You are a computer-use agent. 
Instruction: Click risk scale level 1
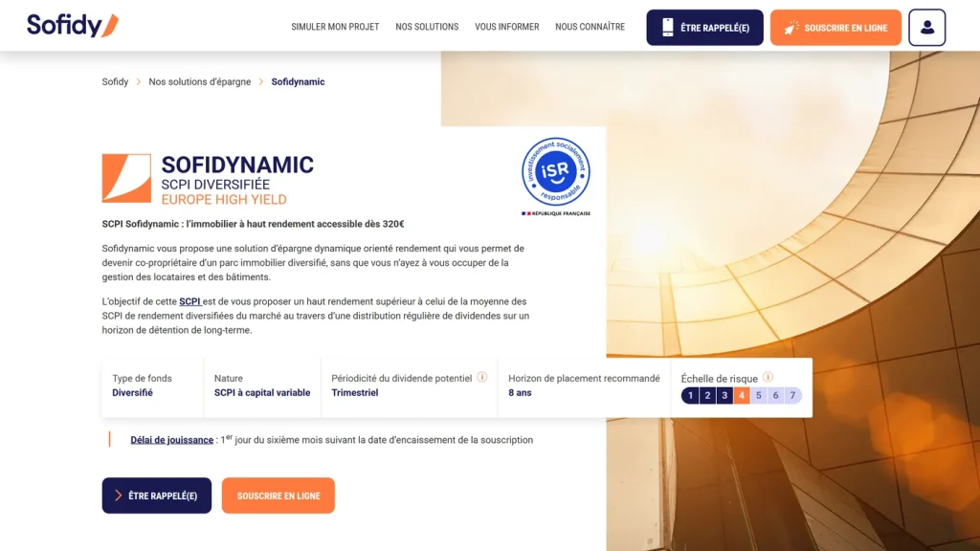690,395
